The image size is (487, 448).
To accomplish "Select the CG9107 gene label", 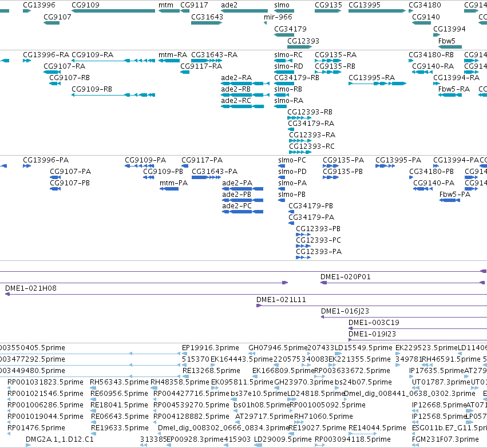I will point(57,17).
